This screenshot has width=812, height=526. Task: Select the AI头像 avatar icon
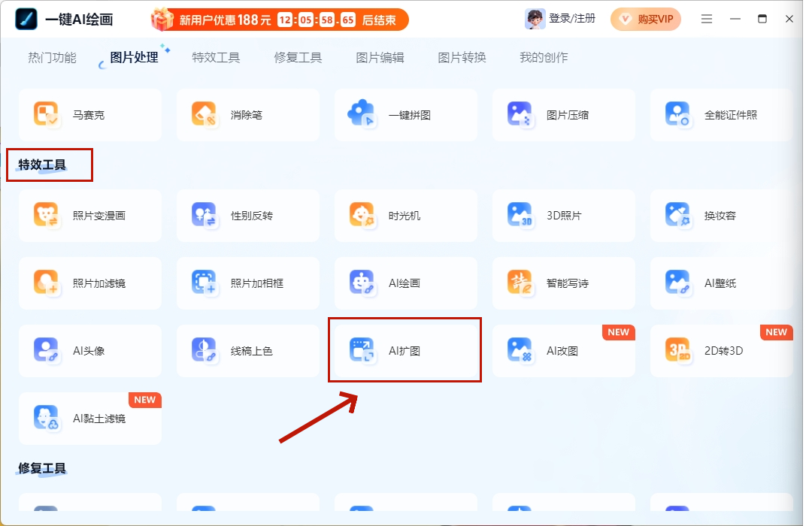(46, 350)
